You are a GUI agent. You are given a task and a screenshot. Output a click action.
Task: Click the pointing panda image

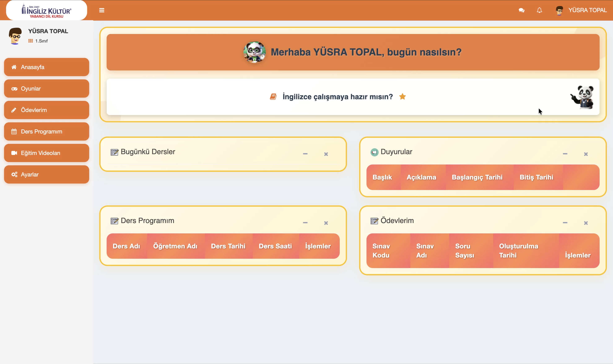tap(582, 97)
